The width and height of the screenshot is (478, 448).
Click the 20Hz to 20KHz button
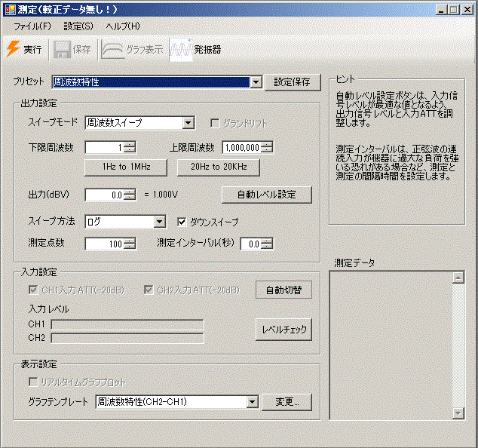click(x=219, y=167)
